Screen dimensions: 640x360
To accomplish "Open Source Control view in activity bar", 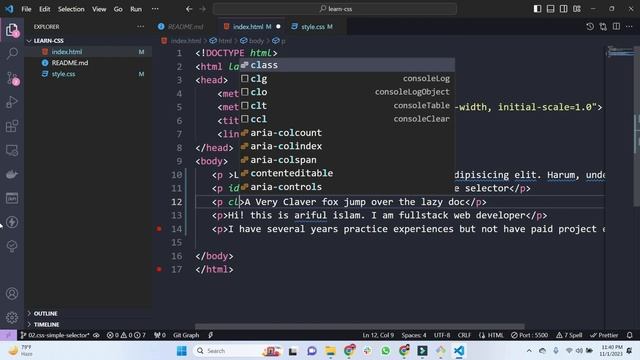I will coord(12,78).
